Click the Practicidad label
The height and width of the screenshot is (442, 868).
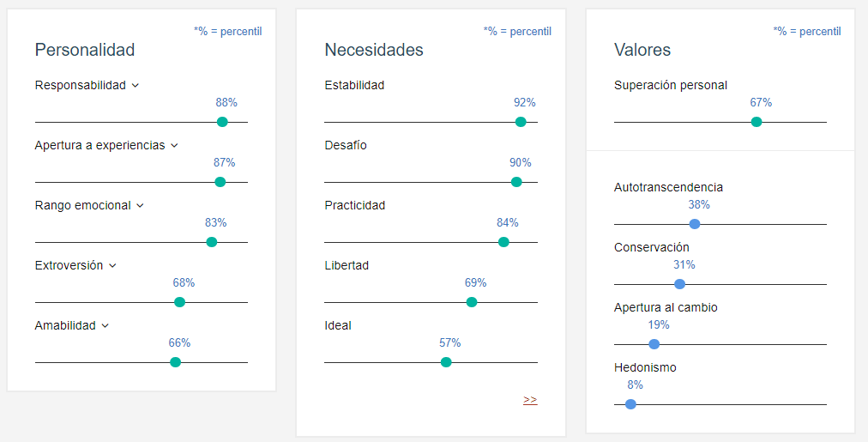[355, 205]
